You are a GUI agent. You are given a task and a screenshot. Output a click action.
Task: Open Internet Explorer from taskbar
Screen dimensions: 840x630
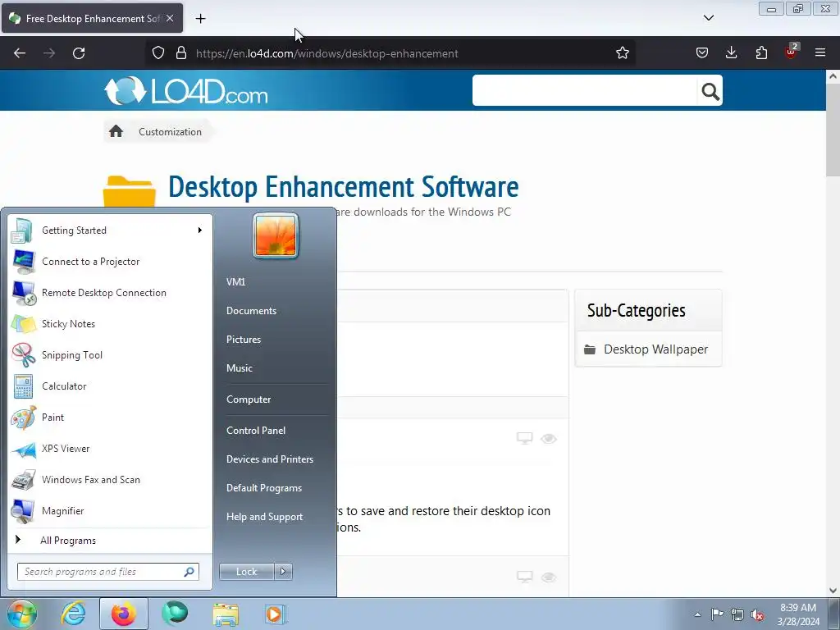pyautogui.click(x=73, y=614)
